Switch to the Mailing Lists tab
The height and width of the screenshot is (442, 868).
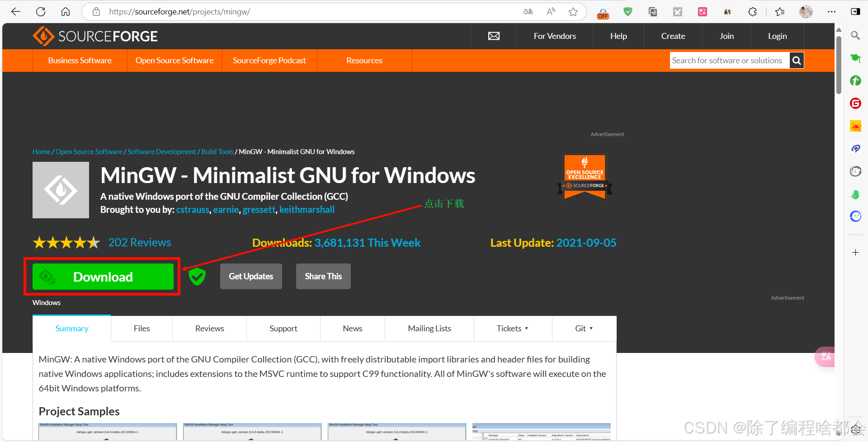tap(429, 329)
